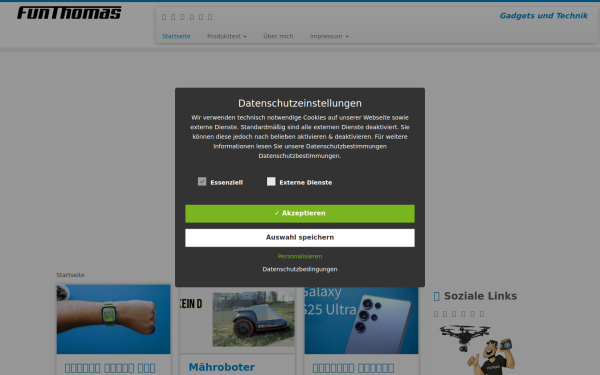
Task: Toggle the Essenziell checkbox
Action: (202, 181)
